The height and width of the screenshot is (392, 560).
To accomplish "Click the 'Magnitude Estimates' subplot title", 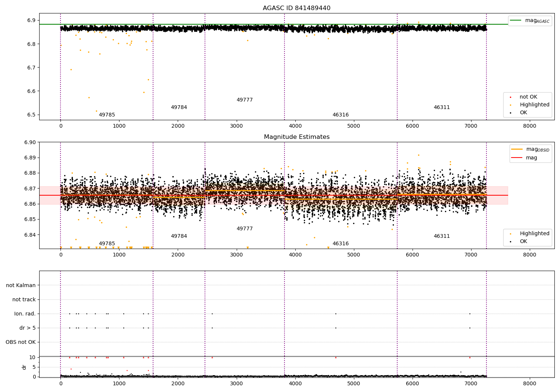I will coord(296,137).
